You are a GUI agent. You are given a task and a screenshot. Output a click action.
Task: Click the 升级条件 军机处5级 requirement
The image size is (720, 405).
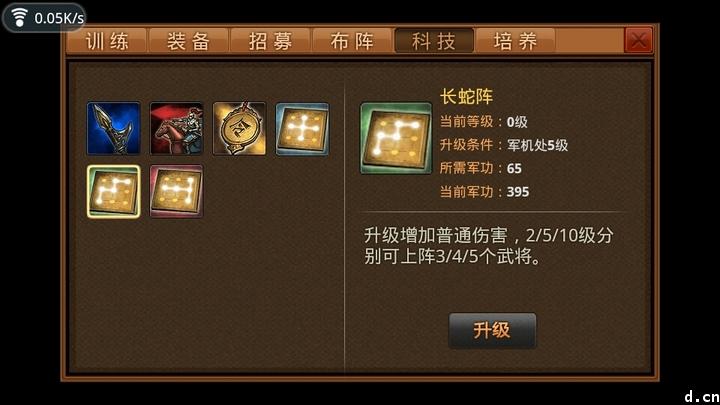[504, 145]
